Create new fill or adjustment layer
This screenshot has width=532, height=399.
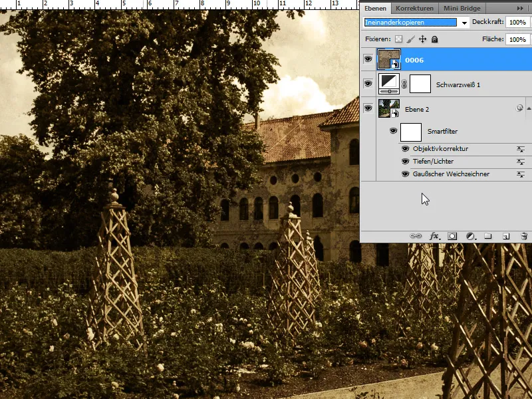(x=471, y=236)
